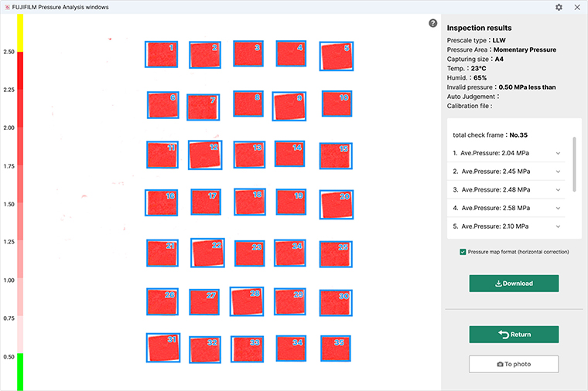The width and height of the screenshot is (588, 391).
Task: Select pressure frame number 22
Action: (207, 253)
